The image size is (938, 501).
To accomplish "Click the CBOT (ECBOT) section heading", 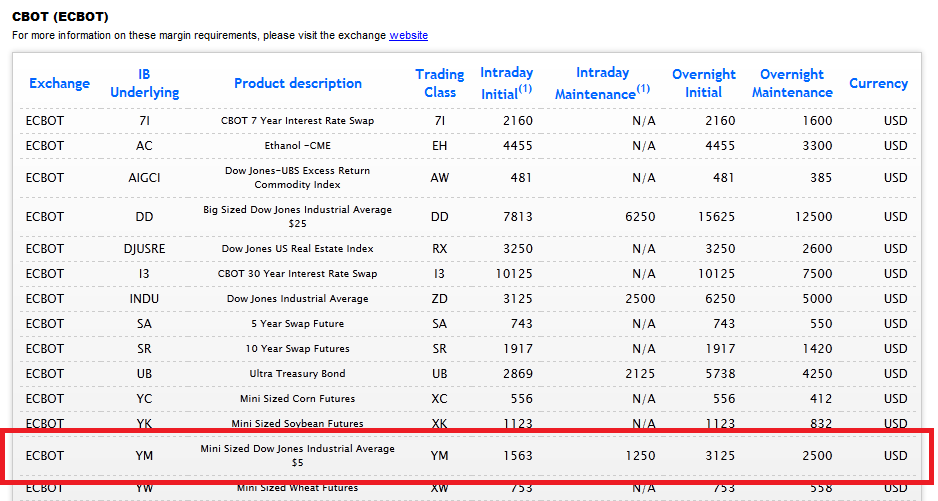I will point(60,16).
